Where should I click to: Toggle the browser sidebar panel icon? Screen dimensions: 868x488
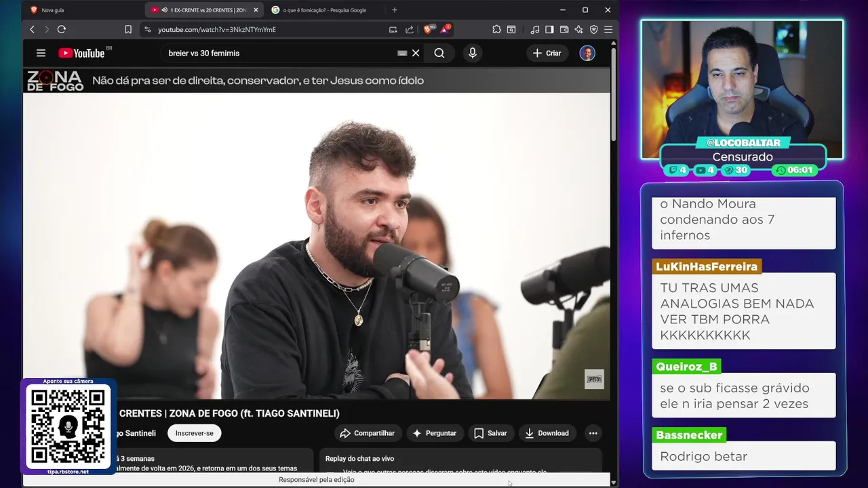tap(549, 29)
